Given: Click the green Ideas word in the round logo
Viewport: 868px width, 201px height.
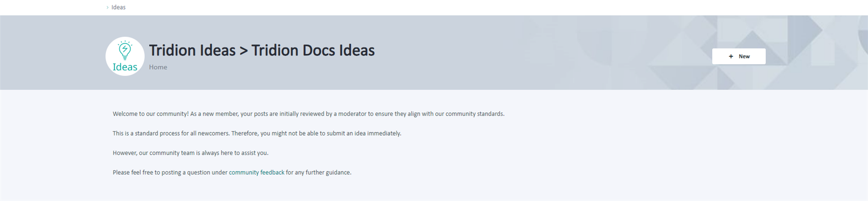Looking at the screenshot, I should pos(125,67).
